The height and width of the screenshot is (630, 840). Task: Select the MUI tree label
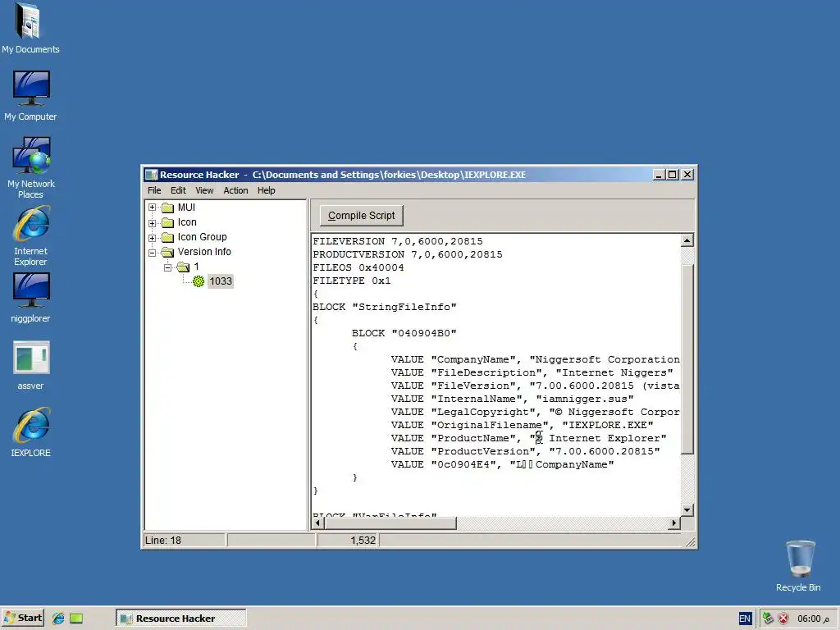[186, 208]
